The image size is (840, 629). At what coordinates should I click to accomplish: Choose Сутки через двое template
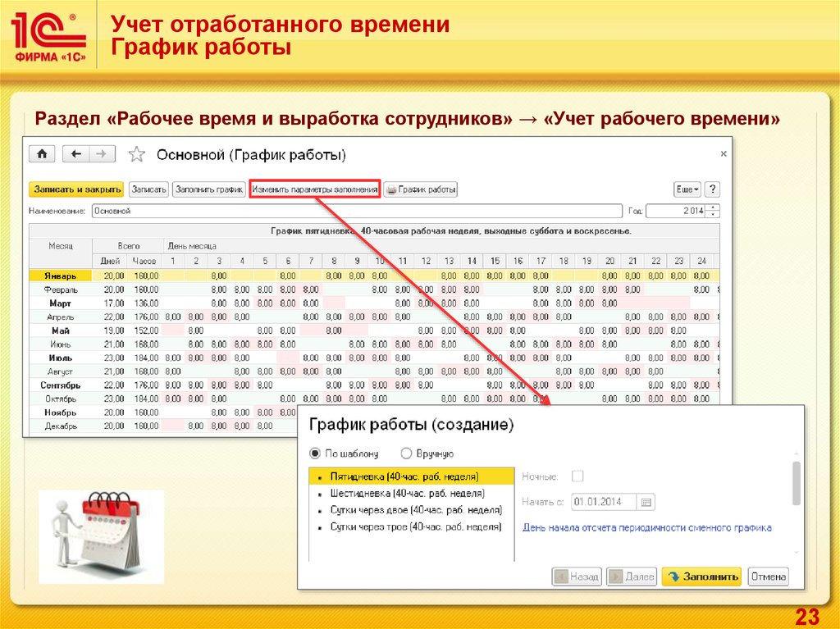pos(412,509)
